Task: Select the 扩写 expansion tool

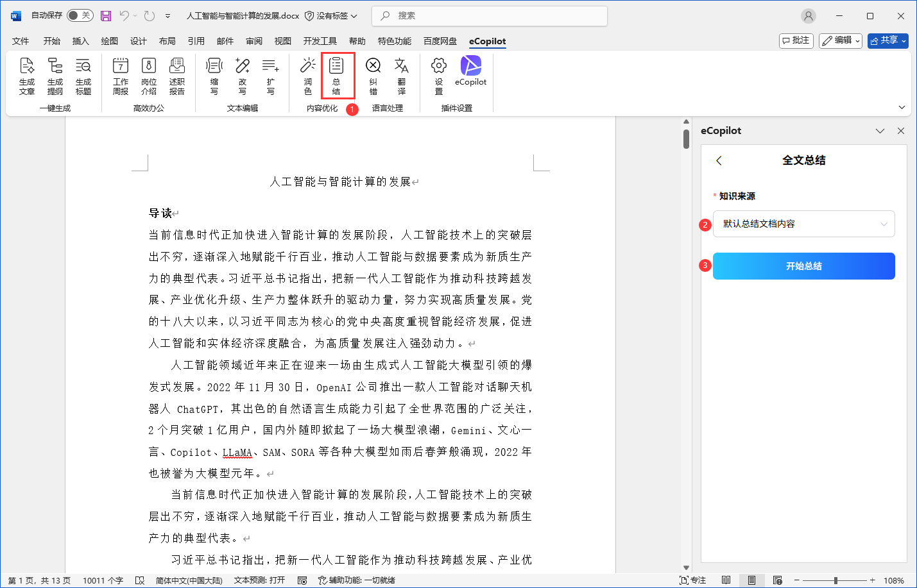Action: [270, 76]
